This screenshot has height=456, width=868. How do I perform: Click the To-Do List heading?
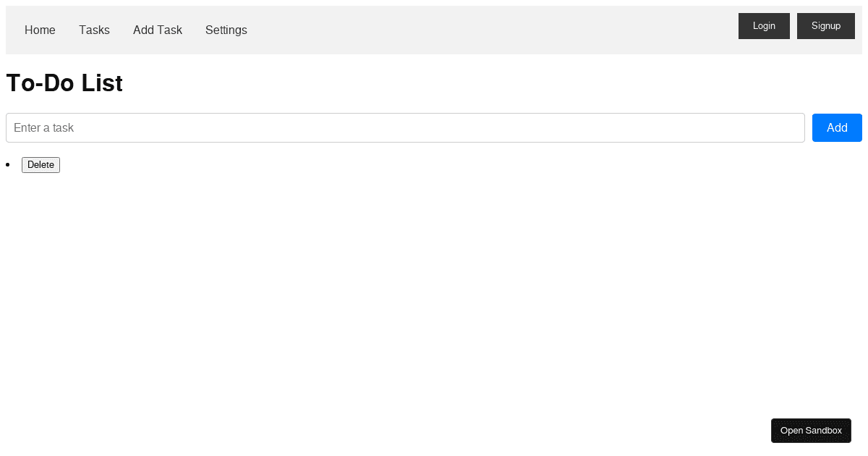(x=64, y=83)
